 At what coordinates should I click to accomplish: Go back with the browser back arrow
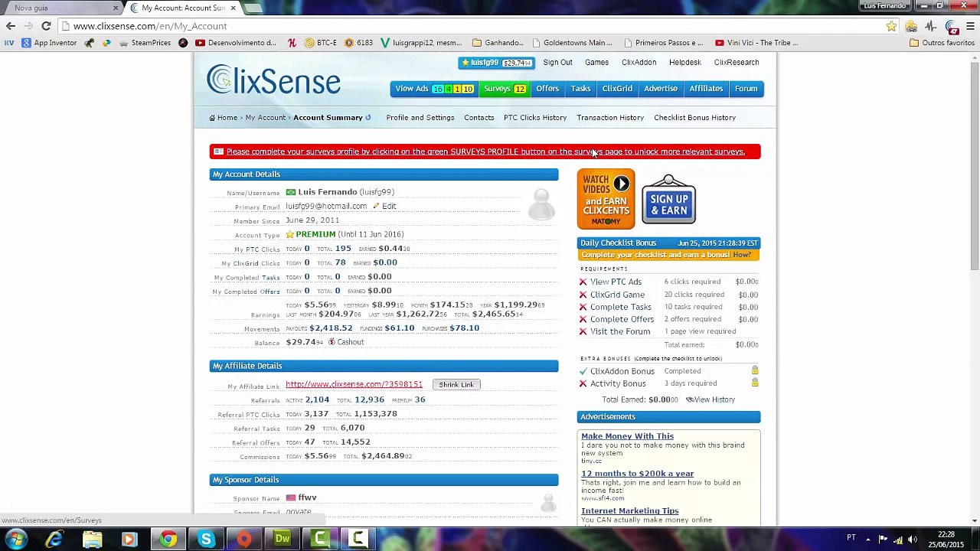11,26
